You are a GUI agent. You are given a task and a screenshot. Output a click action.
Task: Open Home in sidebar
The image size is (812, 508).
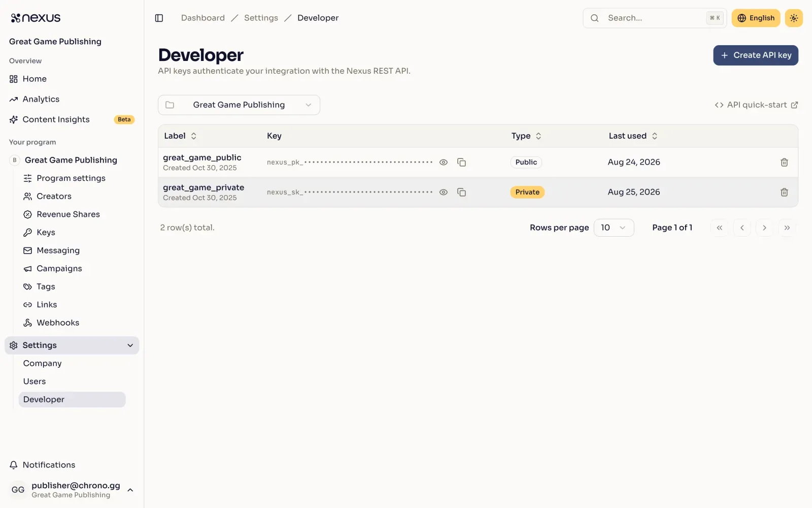72,79
